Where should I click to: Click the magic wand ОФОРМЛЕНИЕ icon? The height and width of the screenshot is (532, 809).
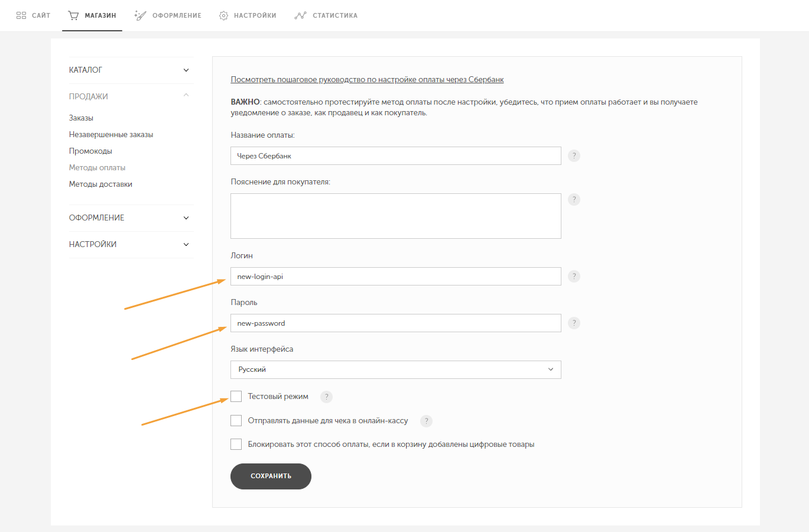pyautogui.click(x=140, y=15)
